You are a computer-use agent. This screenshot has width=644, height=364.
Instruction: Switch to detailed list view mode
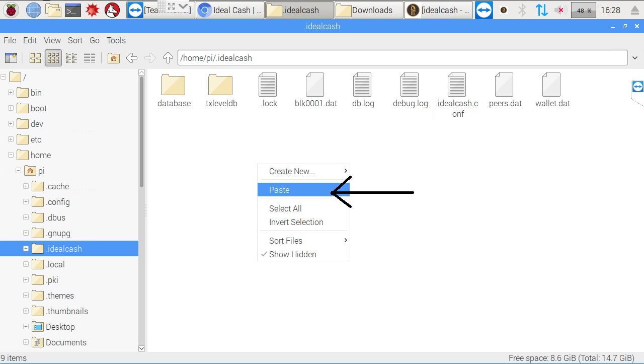[90, 58]
